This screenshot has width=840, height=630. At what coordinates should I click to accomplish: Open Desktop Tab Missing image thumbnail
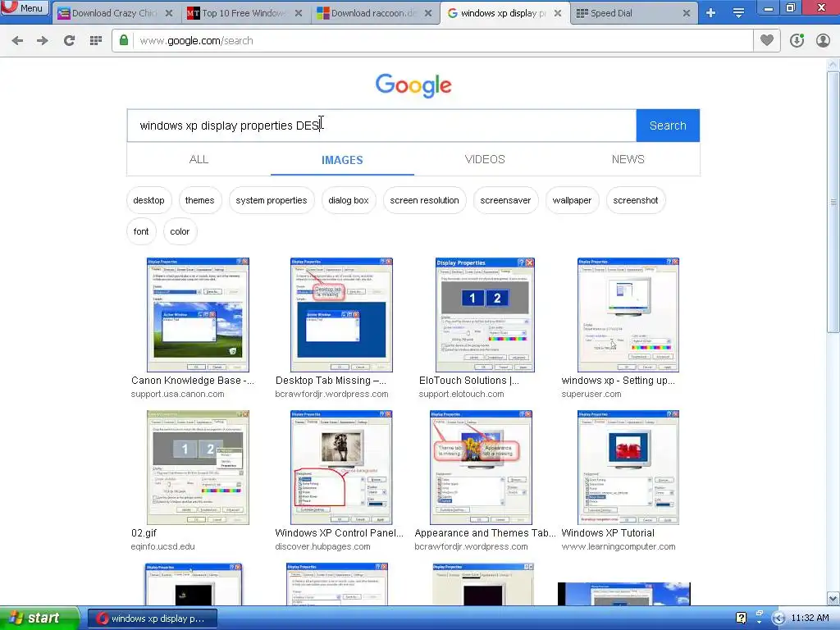341,315
